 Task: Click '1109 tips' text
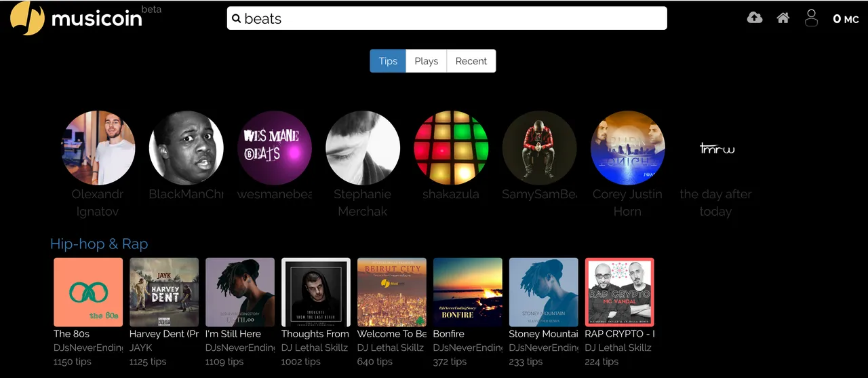tap(224, 362)
